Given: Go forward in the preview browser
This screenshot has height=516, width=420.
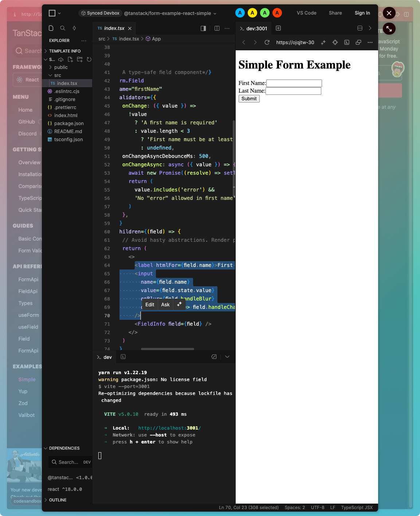Looking at the screenshot, I should tap(255, 42).
